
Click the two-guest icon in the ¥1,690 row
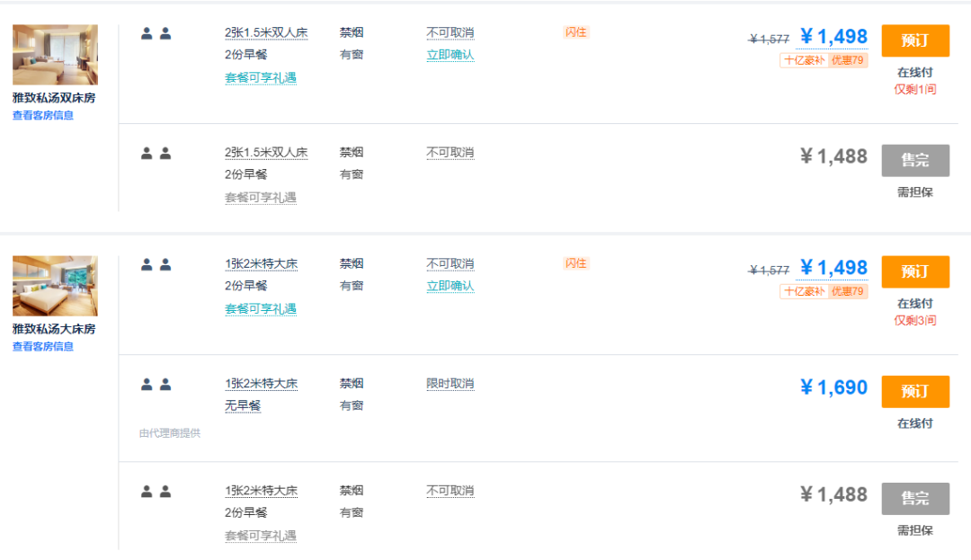point(156,385)
